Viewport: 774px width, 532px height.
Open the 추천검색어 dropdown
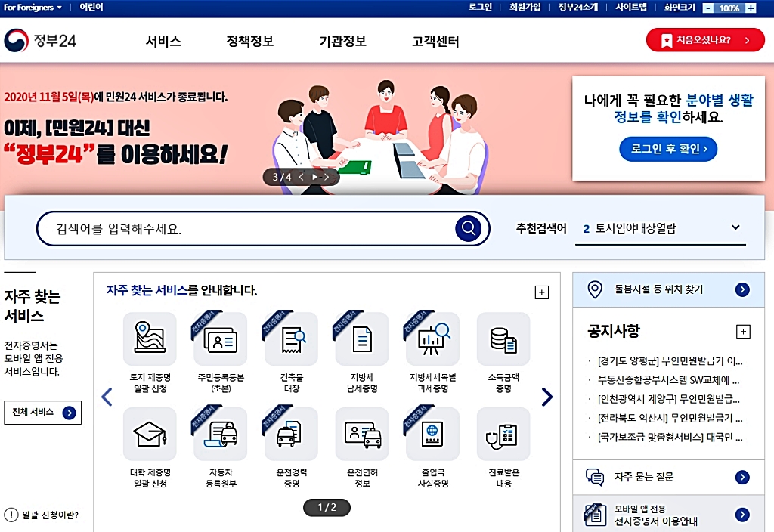(x=661, y=228)
